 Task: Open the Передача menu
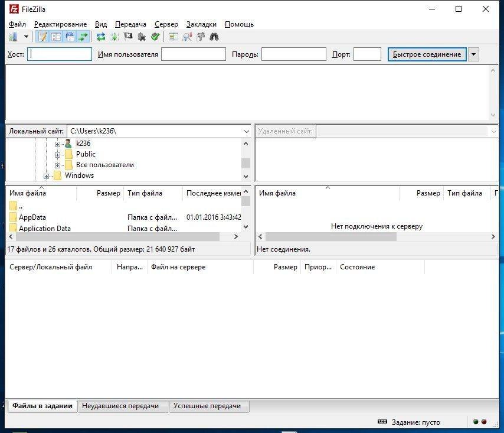pyautogui.click(x=130, y=24)
